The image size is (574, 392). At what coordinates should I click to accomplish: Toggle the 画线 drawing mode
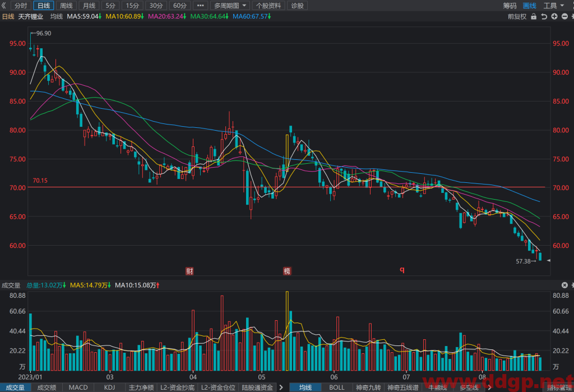click(529, 6)
